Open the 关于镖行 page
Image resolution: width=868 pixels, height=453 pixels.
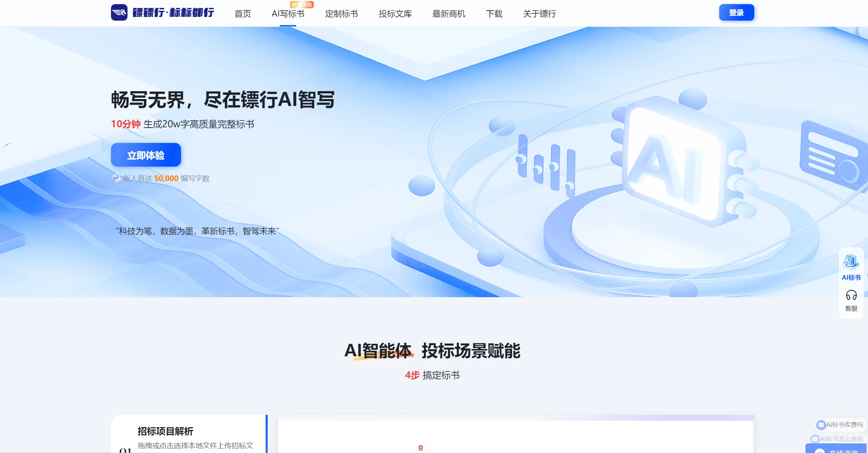point(539,14)
